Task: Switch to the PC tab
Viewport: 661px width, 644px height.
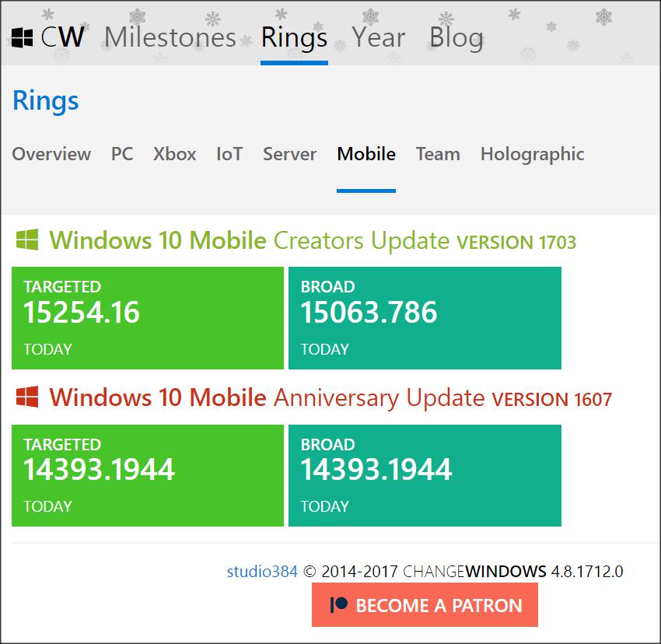Action: [122, 154]
